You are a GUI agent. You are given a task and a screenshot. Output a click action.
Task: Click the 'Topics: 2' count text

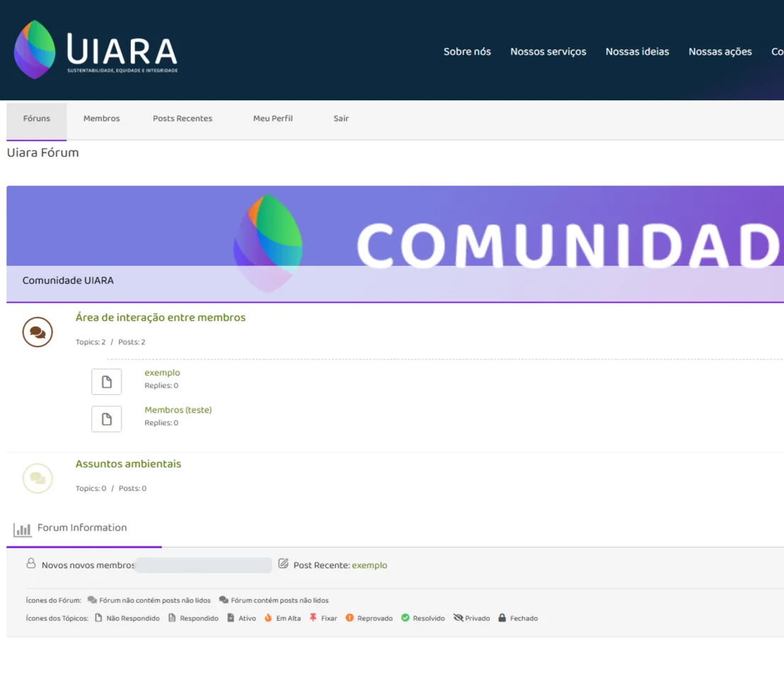point(90,342)
